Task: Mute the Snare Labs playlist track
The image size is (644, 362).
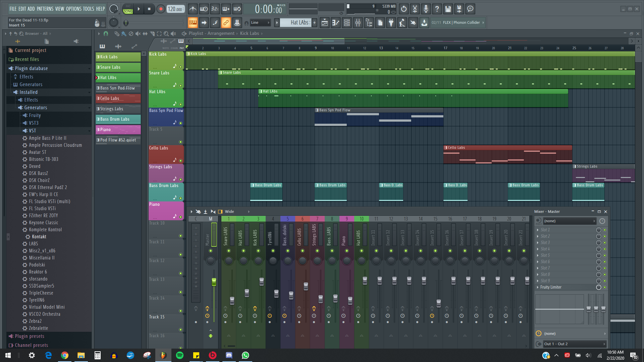Action: 180,86
